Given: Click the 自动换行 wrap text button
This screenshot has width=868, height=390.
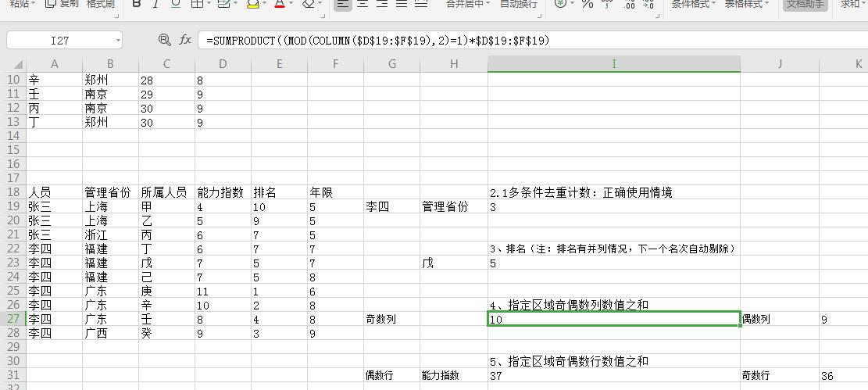Looking at the screenshot, I should point(518,3).
